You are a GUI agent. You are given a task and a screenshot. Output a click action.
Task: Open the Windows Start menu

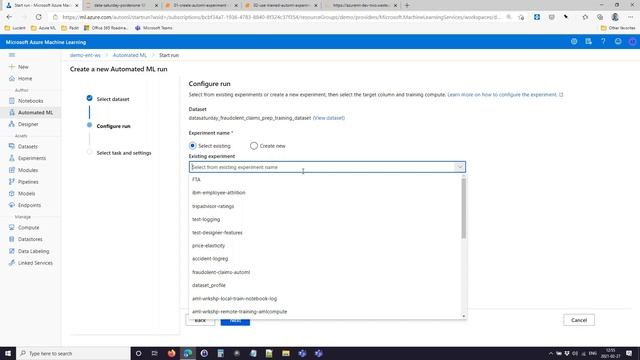8,353
